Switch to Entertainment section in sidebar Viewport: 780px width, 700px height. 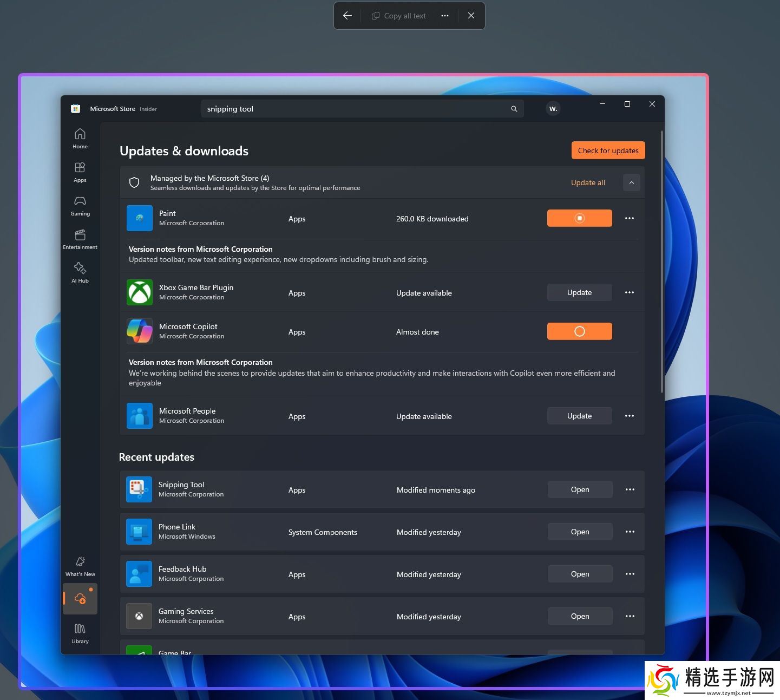pos(80,239)
